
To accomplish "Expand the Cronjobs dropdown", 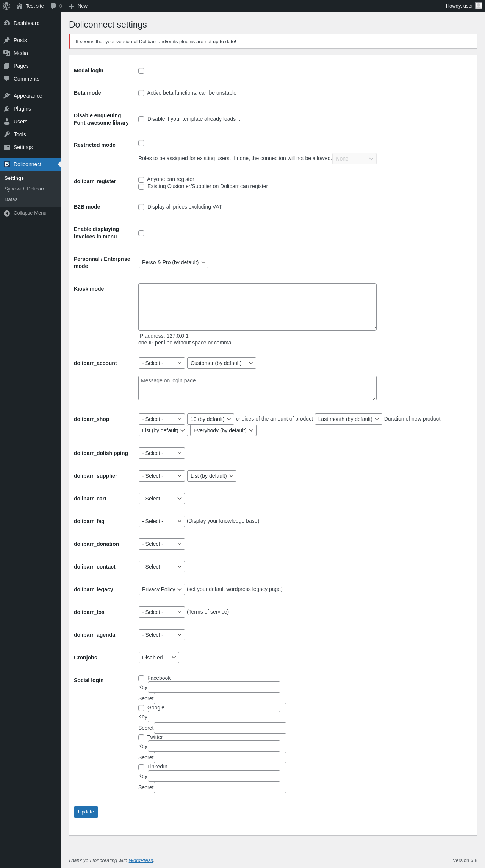I will (159, 658).
